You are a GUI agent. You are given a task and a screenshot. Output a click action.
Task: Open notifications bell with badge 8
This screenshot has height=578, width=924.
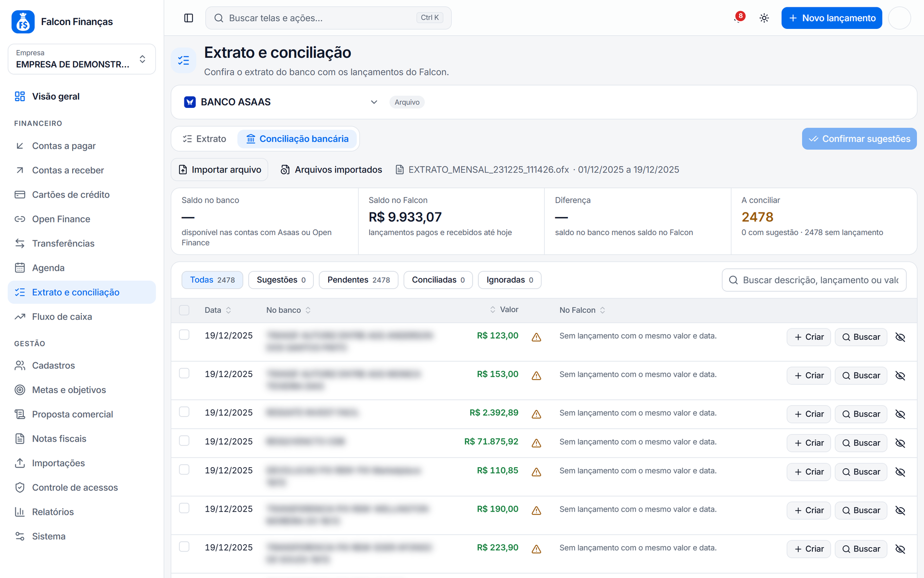tap(739, 18)
